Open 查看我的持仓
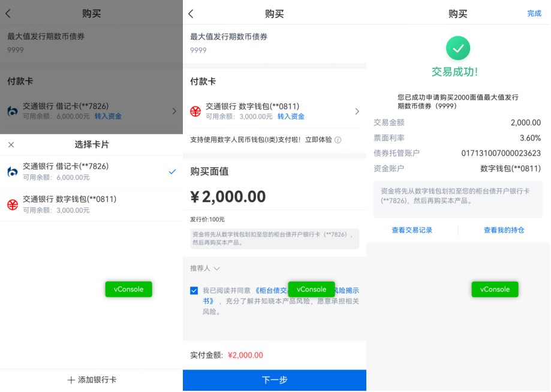This screenshot has height=392, width=551. tap(504, 230)
